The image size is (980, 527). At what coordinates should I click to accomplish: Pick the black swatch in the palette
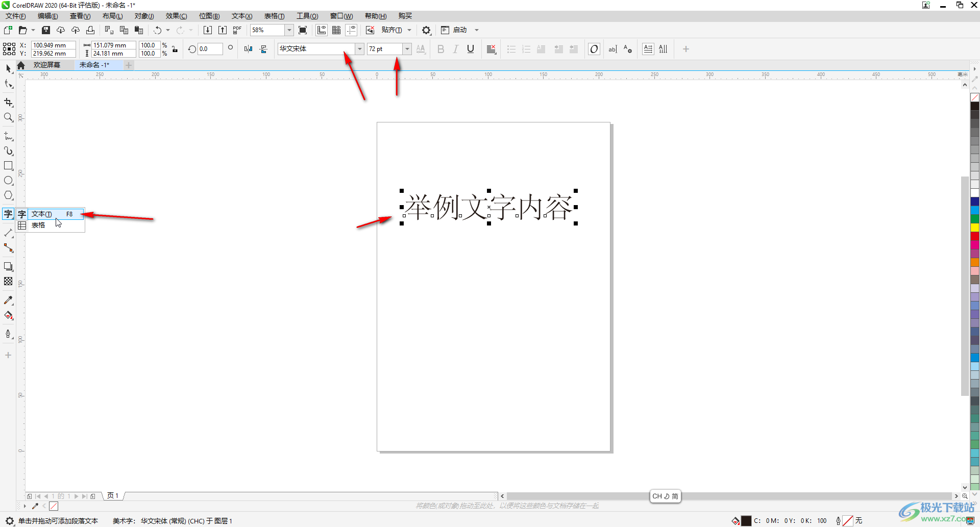tap(975, 106)
